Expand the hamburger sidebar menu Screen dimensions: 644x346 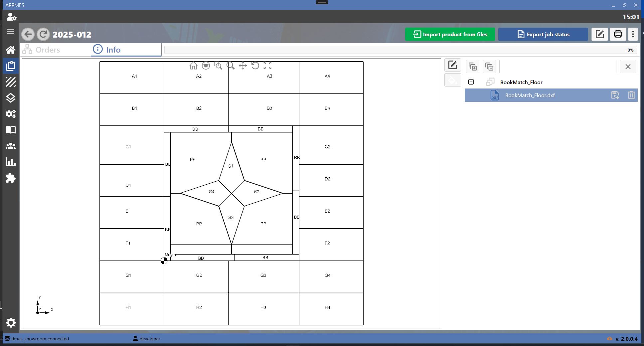11,32
